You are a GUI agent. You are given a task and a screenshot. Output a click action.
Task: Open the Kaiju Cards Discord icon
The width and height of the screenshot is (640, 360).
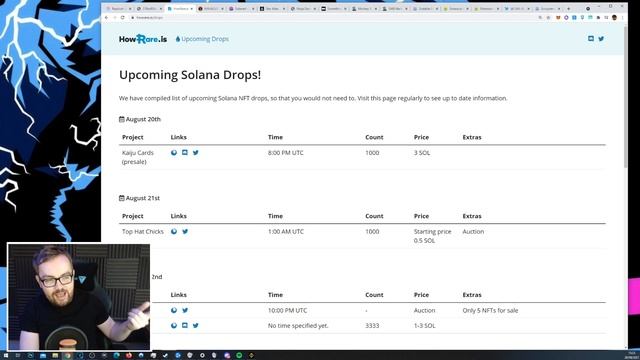(185, 152)
